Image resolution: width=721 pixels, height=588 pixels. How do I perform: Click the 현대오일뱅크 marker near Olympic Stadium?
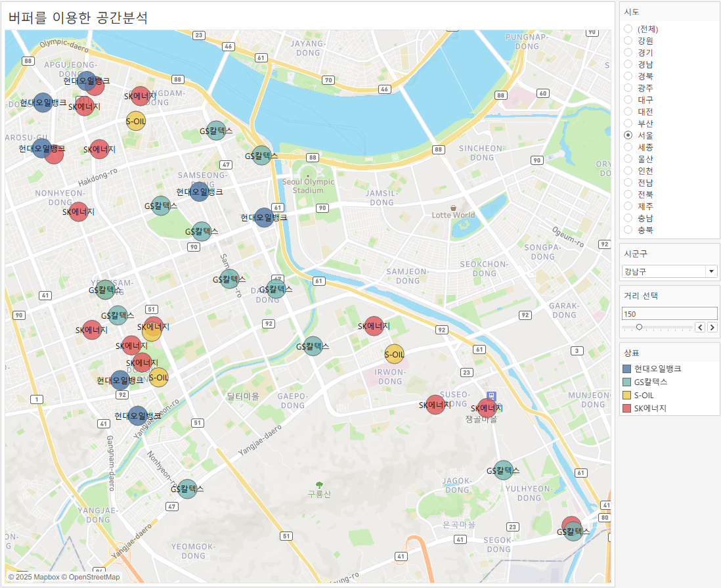coord(264,217)
